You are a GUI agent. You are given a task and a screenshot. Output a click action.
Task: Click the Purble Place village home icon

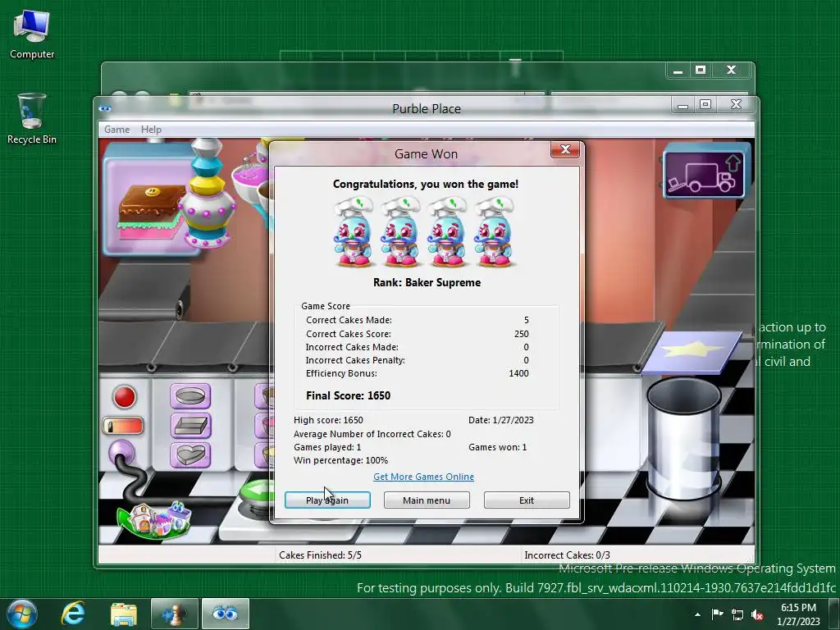pyautogui.click(x=154, y=519)
